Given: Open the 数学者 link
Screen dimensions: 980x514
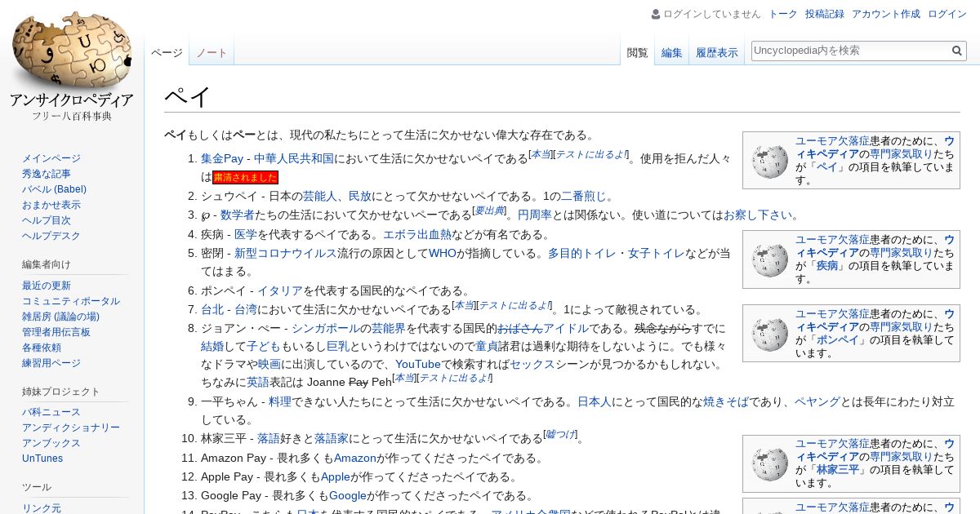Looking at the screenshot, I should click(x=237, y=215).
